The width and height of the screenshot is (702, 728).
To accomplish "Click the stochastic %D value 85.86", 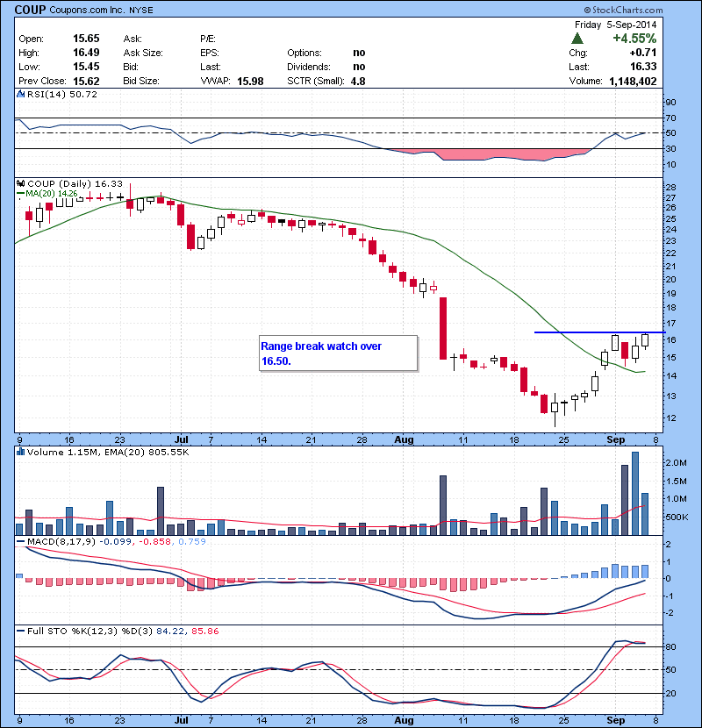I will click(x=204, y=631).
